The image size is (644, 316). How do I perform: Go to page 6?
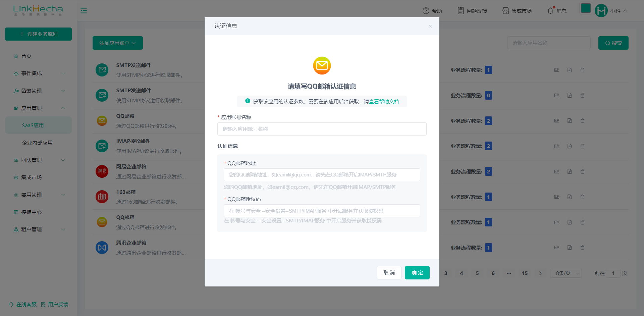point(493,273)
